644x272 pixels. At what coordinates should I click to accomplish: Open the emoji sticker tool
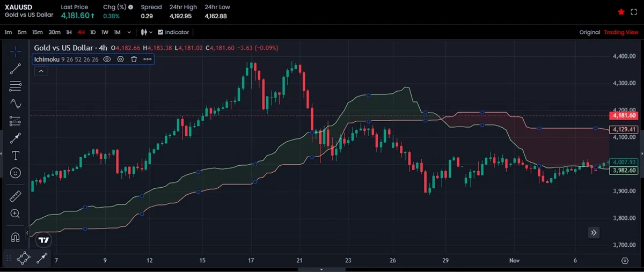click(16, 173)
